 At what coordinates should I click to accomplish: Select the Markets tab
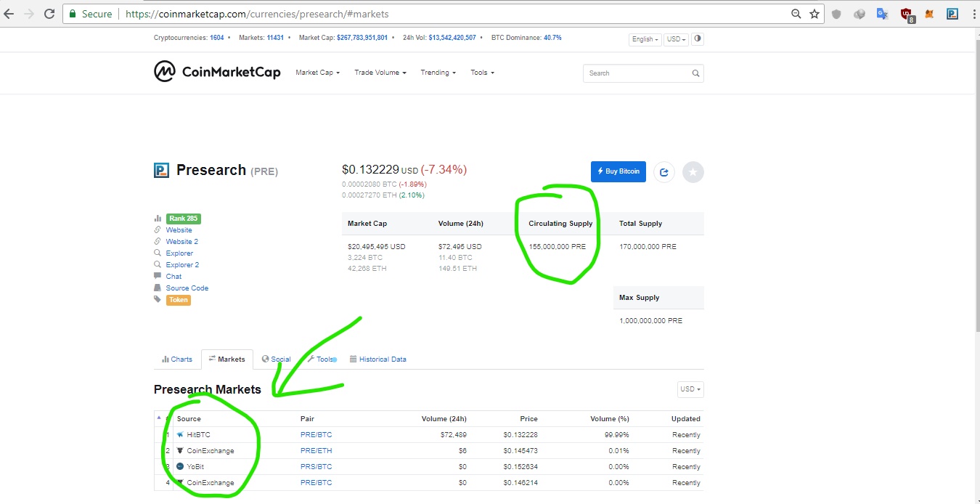[x=227, y=359]
